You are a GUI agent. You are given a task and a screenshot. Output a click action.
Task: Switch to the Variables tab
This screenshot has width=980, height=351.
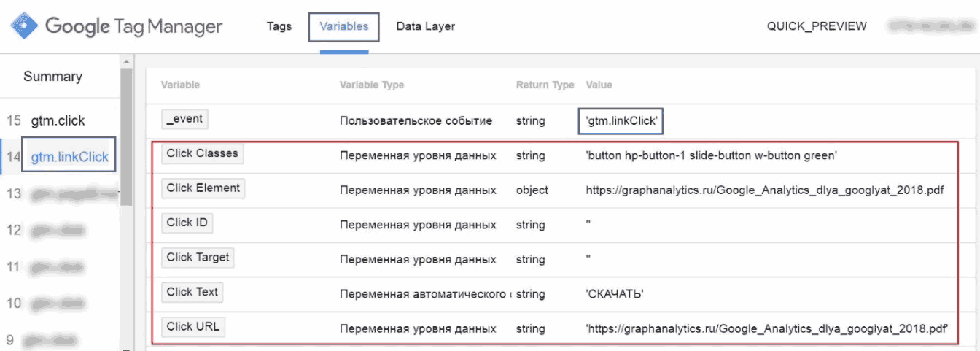click(x=344, y=26)
